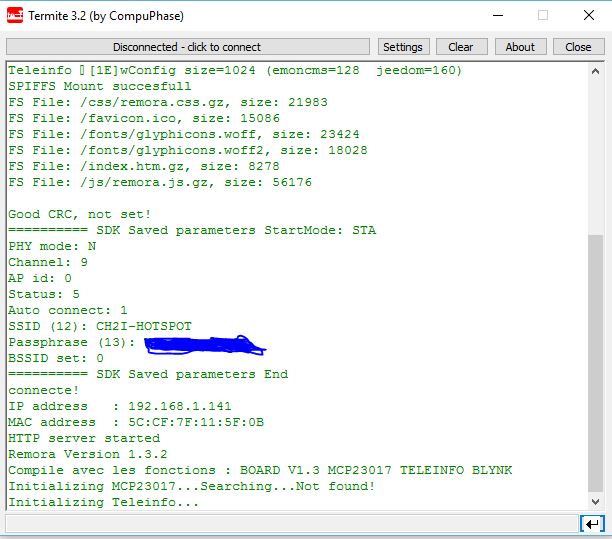Open the Settings dialog

[403, 47]
